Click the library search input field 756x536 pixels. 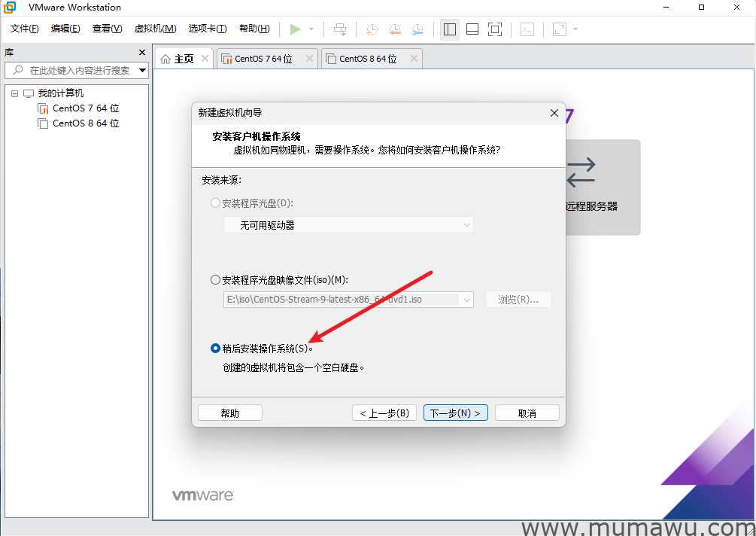(75, 71)
